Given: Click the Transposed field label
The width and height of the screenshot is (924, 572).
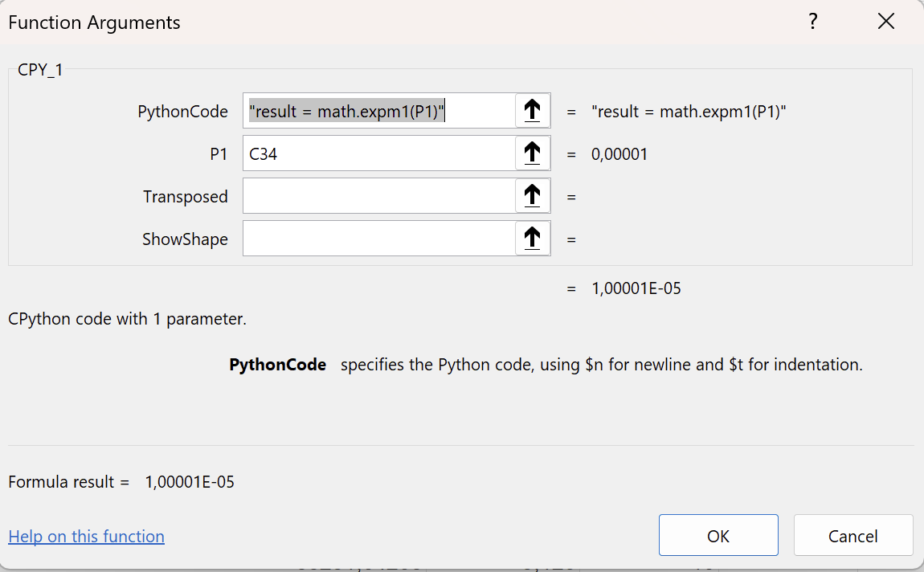Looking at the screenshot, I should [185, 197].
